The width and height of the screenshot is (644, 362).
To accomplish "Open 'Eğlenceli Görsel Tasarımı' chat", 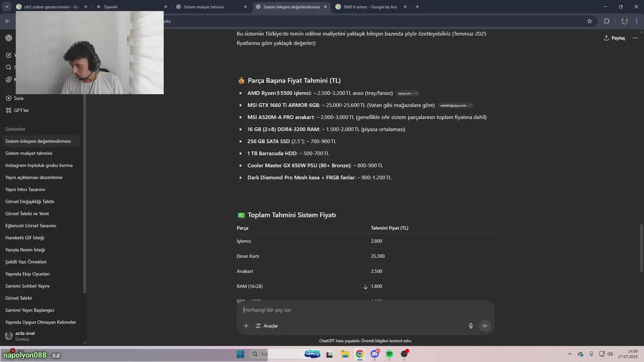I will tap(41, 226).
